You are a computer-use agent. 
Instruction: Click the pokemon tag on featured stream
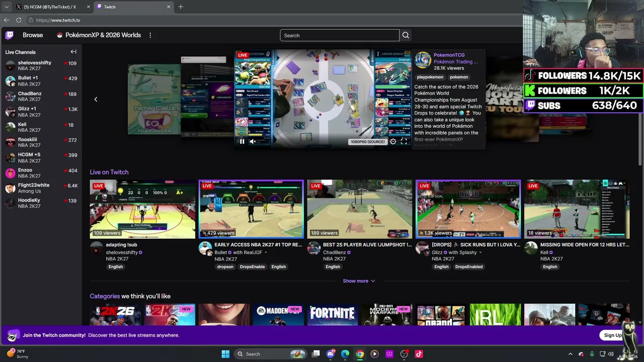tap(459, 77)
